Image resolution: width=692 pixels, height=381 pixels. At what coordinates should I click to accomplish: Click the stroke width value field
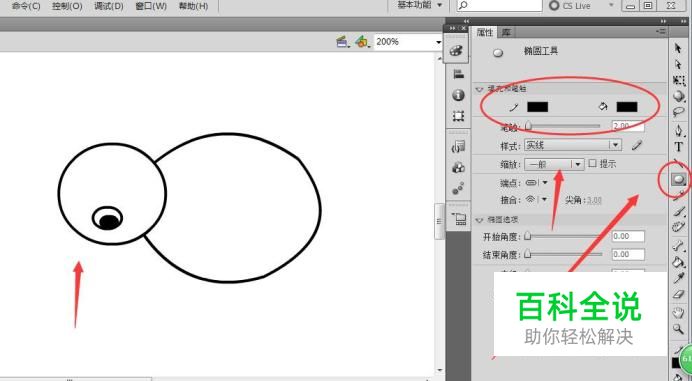point(628,126)
